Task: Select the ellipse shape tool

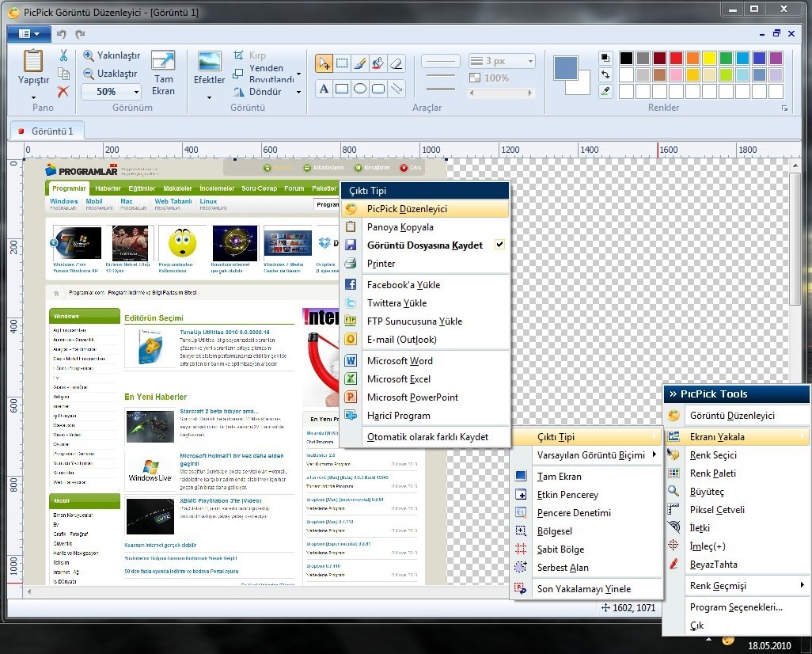Action: click(x=360, y=89)
